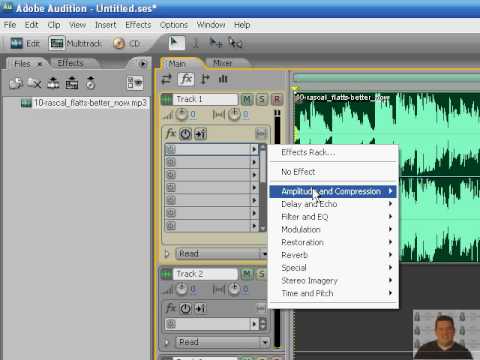The width and height of the screenshot is (480, 360).
Task: Open Special effects submenu
Action: pos(333,268)
